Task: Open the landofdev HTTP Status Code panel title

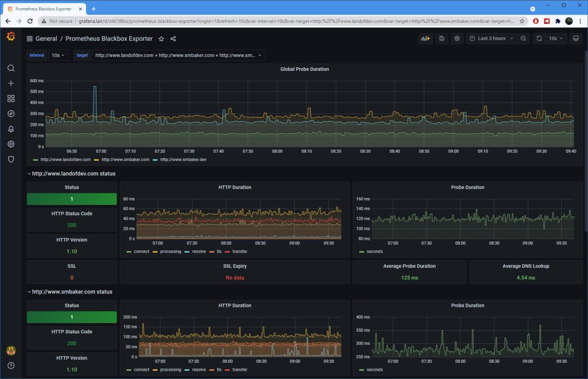Action: (x=72, y=214)
